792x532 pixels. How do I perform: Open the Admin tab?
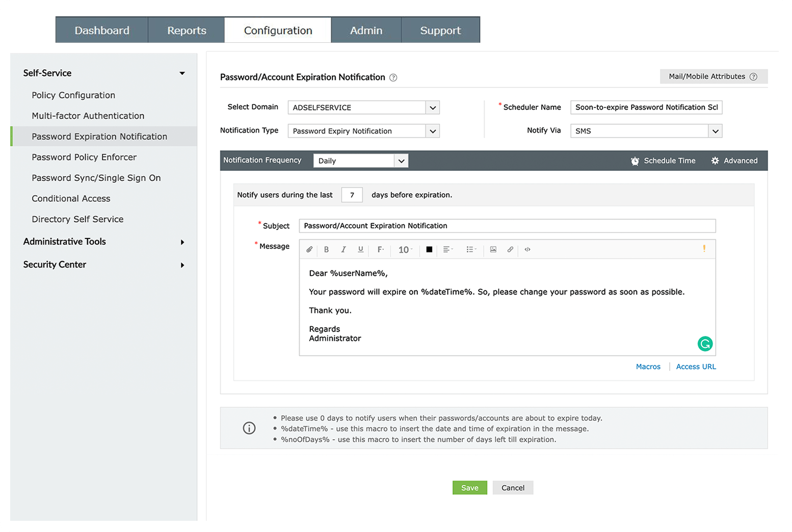pyautogui.click(x=366, y=30)
